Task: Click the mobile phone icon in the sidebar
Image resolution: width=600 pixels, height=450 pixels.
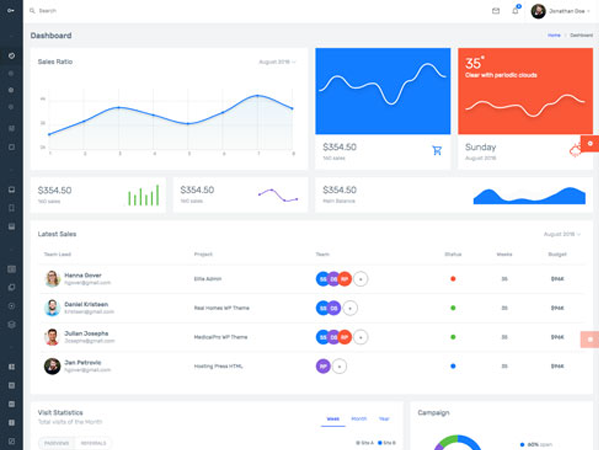Action: 11,208
